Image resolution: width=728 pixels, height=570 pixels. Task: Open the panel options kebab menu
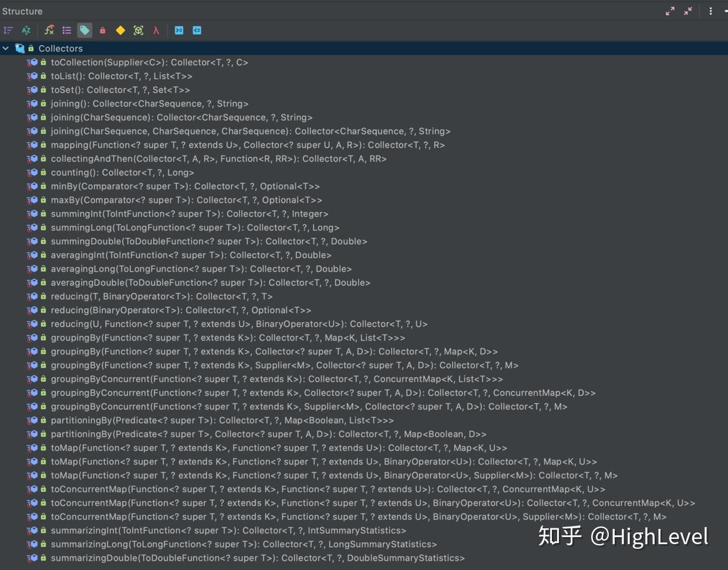[711, 11]
